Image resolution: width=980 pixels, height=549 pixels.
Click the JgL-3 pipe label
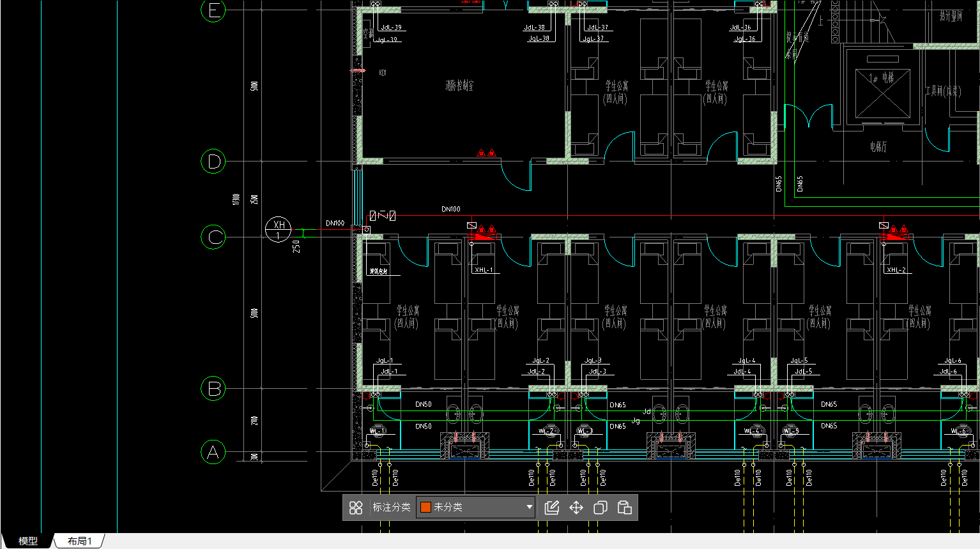[x=593, y=361]
